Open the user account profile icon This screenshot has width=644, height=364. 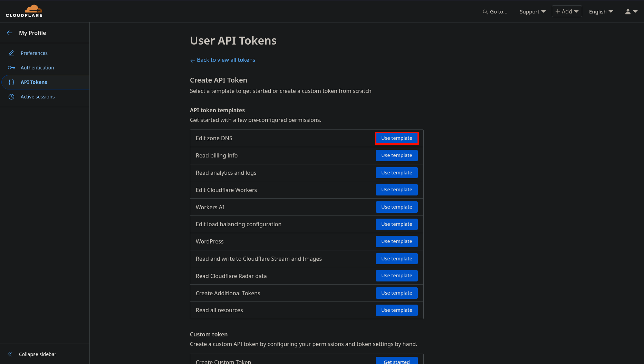[x=627, y=11]
